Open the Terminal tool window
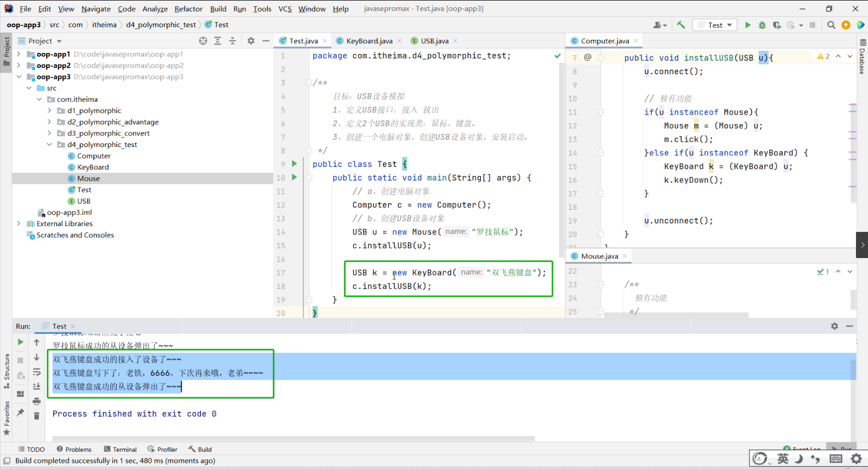This screenshot has height=469, width=868. [120, 449]
